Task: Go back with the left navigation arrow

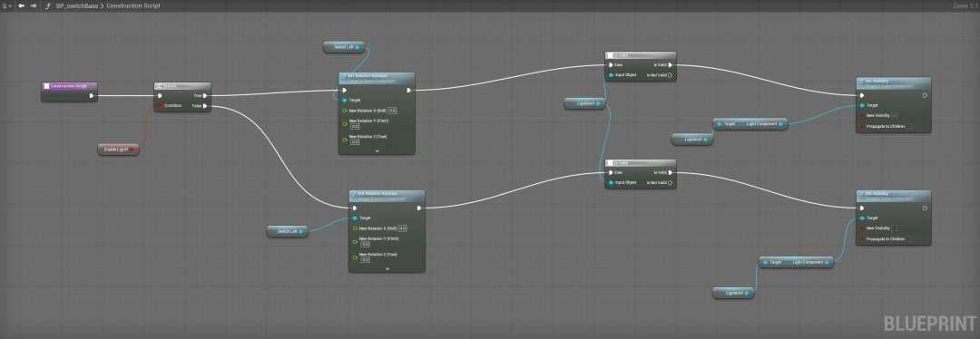Action: pos(21,5)
